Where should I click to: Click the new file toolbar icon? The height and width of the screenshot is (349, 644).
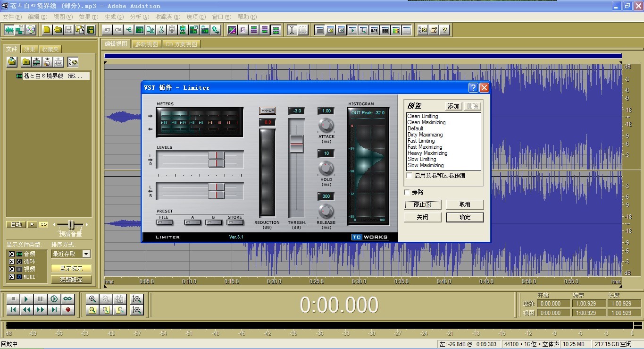pos(47,30)
